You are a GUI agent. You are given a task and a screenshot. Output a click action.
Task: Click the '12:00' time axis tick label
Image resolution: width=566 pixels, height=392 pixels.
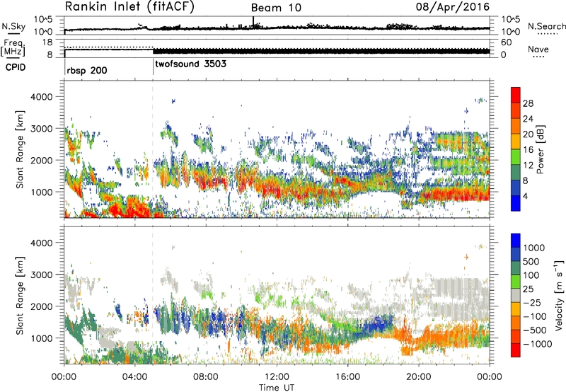tap(277, 377)
